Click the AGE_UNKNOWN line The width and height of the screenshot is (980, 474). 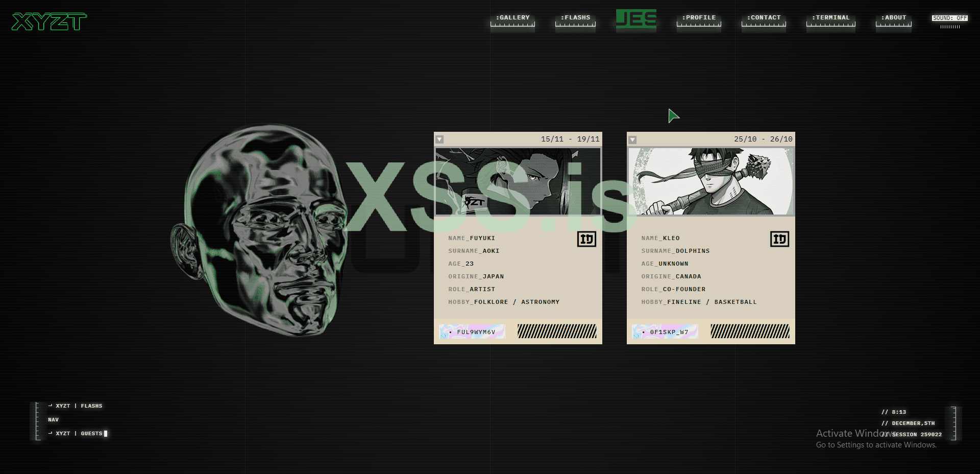point(665,264)
